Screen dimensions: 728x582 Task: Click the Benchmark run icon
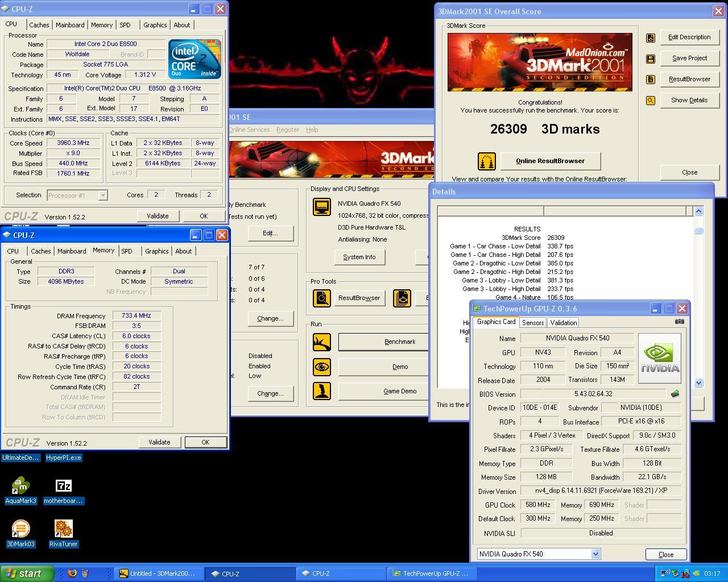[322, 342]
